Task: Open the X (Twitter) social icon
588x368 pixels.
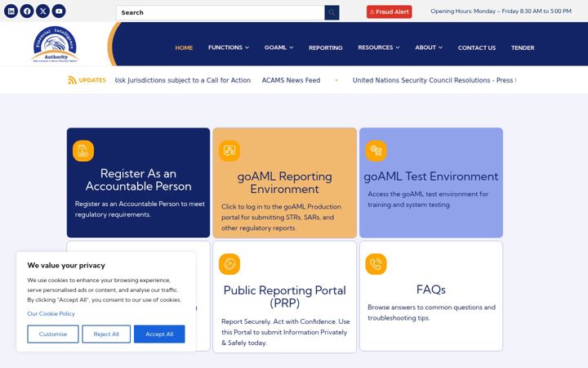Action: tap(42, 11)
